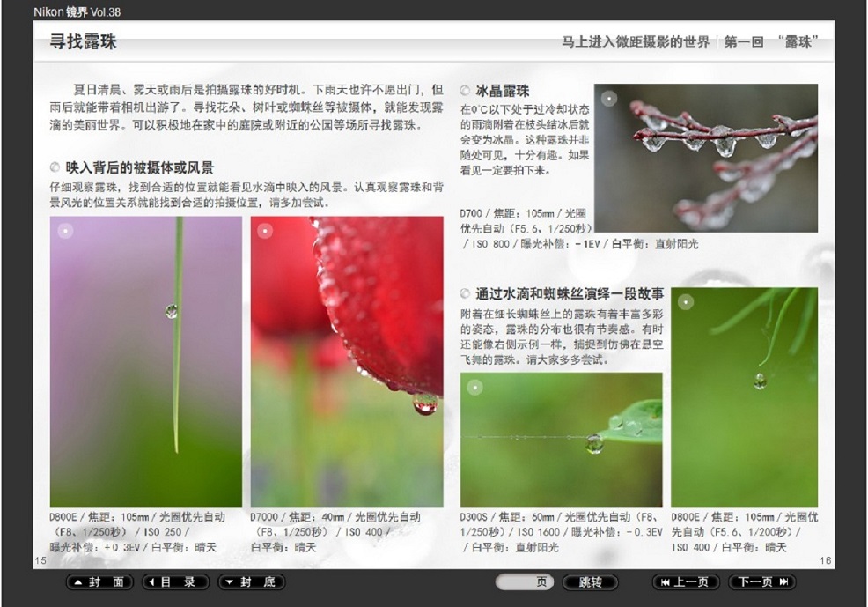
Task: Click zoom circle icon on red tulip photo
Action: pos(265,231)
